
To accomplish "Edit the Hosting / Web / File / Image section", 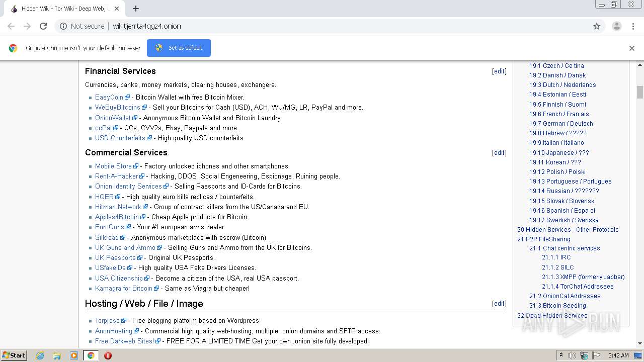I will [499, 304].
